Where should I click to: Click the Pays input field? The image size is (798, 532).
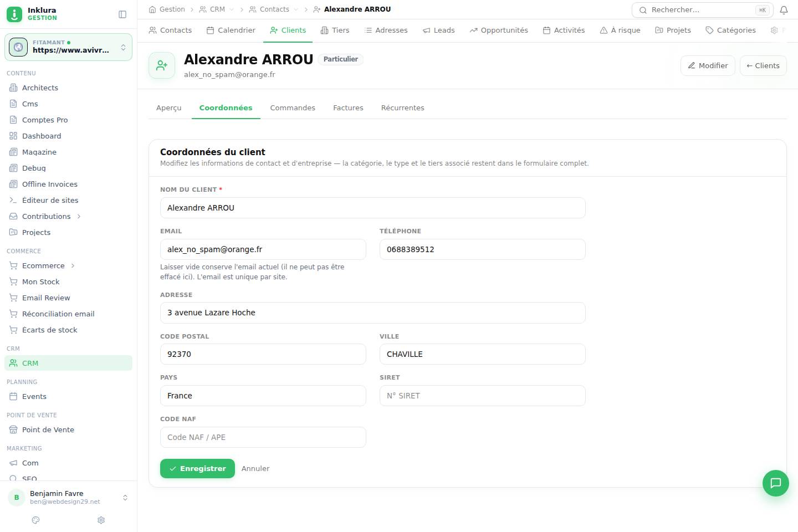[263, 396]
